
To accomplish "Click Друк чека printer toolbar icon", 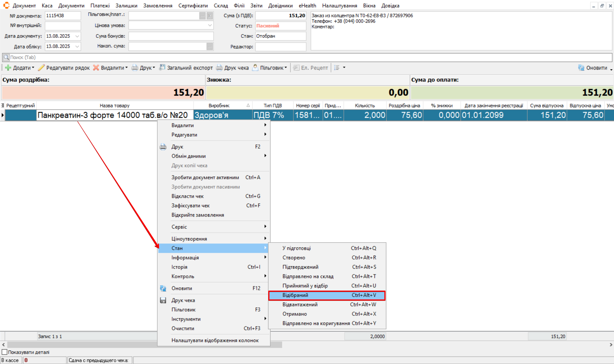I will click(x=219, y=68).
